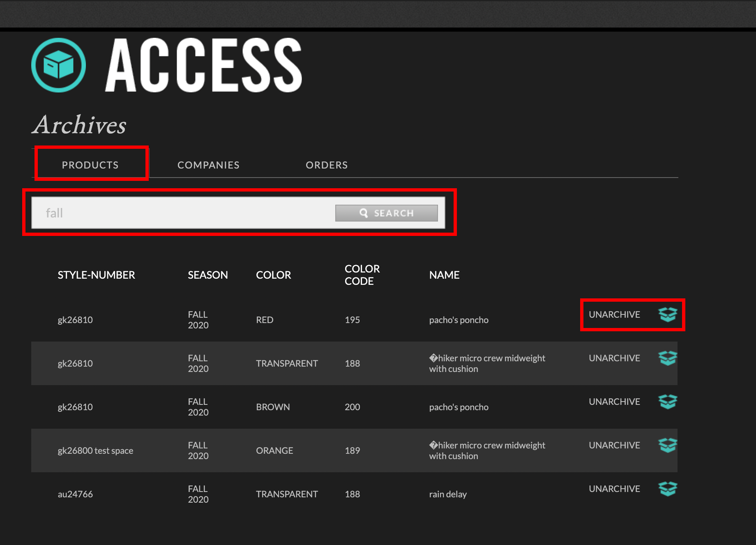Click unarchive box icon for red pacho's poncho
This screenshot has height=545, width=756.
(x=668, y=314)
